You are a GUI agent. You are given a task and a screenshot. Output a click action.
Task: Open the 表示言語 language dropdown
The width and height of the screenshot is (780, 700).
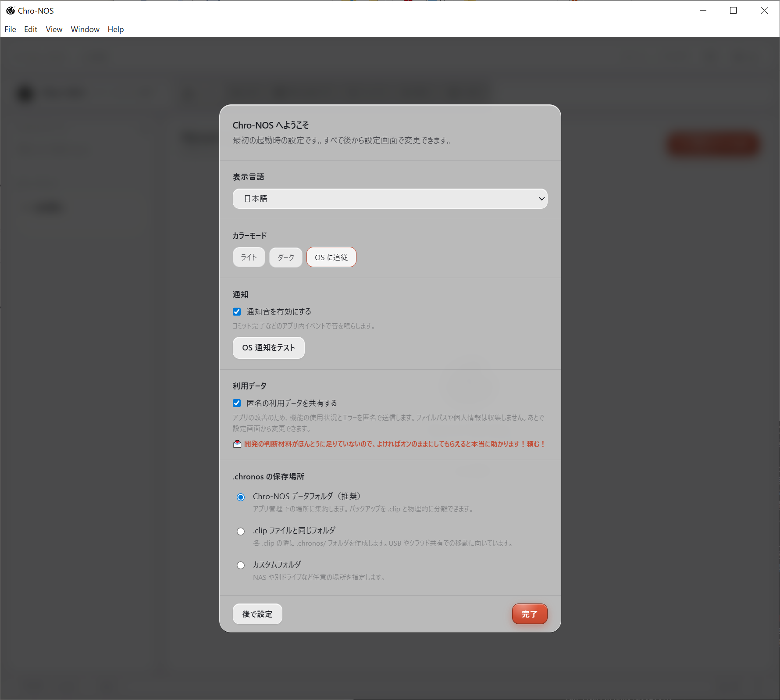389,199
